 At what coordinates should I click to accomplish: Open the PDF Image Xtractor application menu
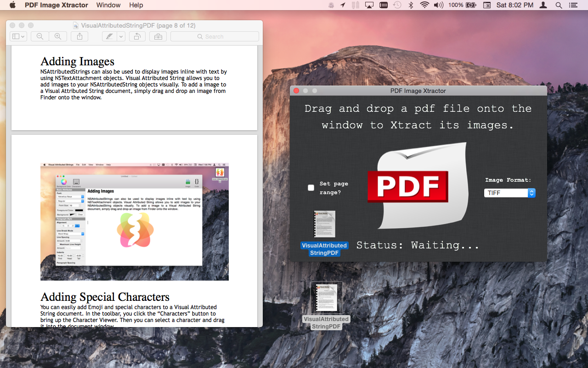57,5
